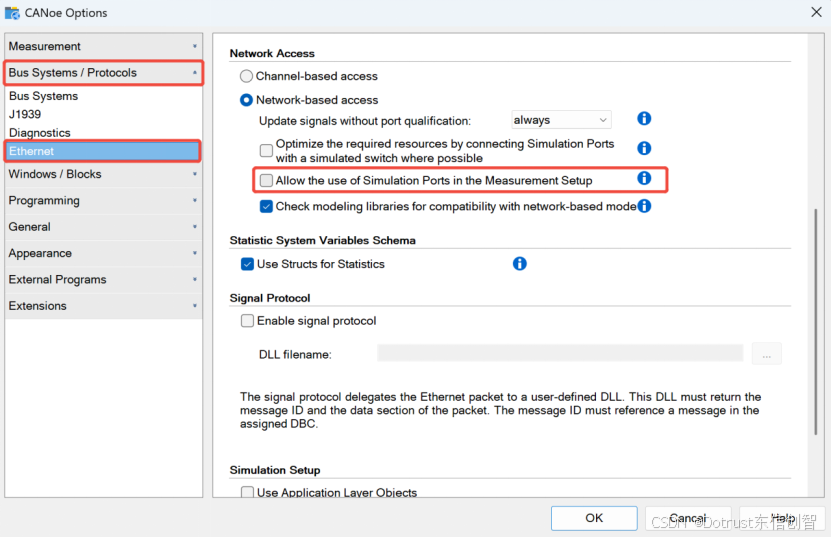
Task: Click the Help button
Action: pyautogui.click(x=782, y=518)
